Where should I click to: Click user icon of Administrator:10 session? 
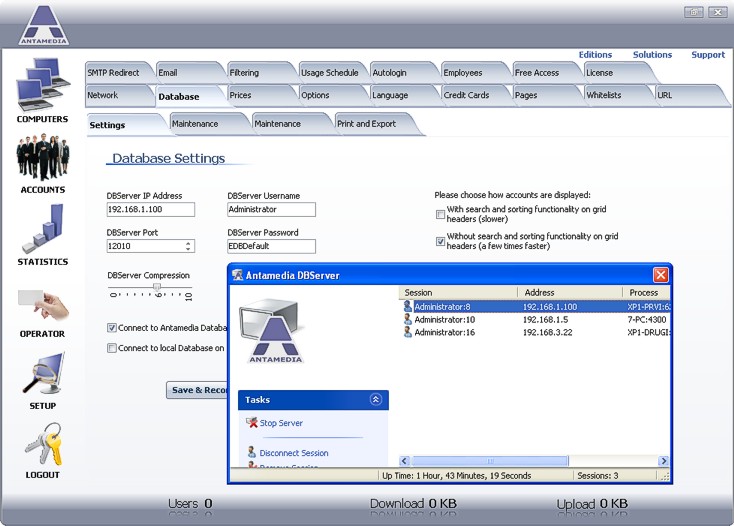(x=408, y=319)
